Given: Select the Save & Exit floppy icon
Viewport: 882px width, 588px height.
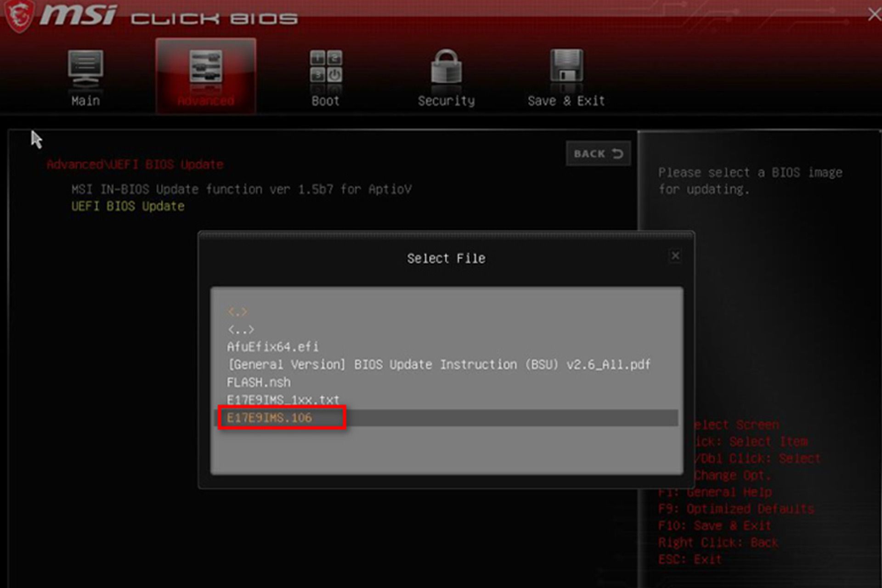Looking at the screenshot, I should (x=566, y=67).
